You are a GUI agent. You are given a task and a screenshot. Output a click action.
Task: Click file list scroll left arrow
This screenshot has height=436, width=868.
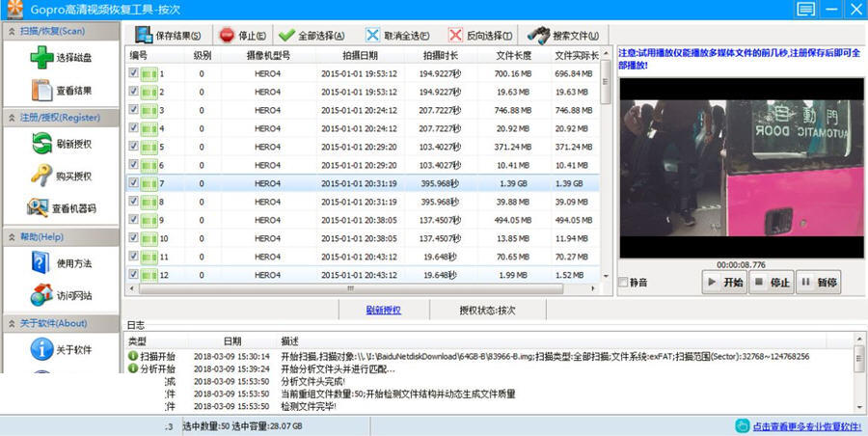(131, 288)
